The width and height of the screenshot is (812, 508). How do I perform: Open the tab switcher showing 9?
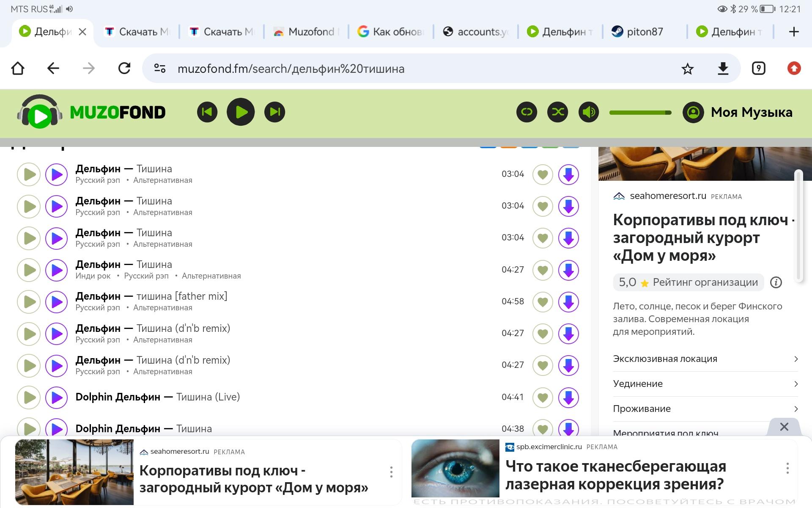click(x=759, y=68)
